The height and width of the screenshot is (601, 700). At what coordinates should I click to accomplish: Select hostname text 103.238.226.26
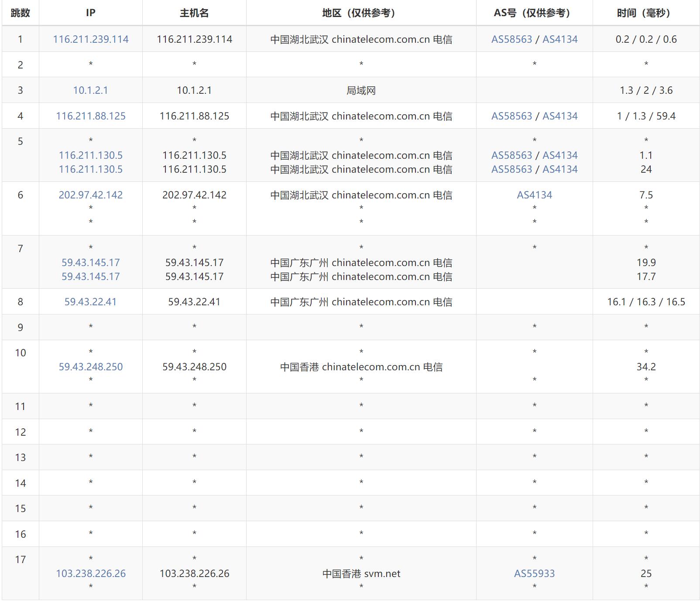pos(194,574)
